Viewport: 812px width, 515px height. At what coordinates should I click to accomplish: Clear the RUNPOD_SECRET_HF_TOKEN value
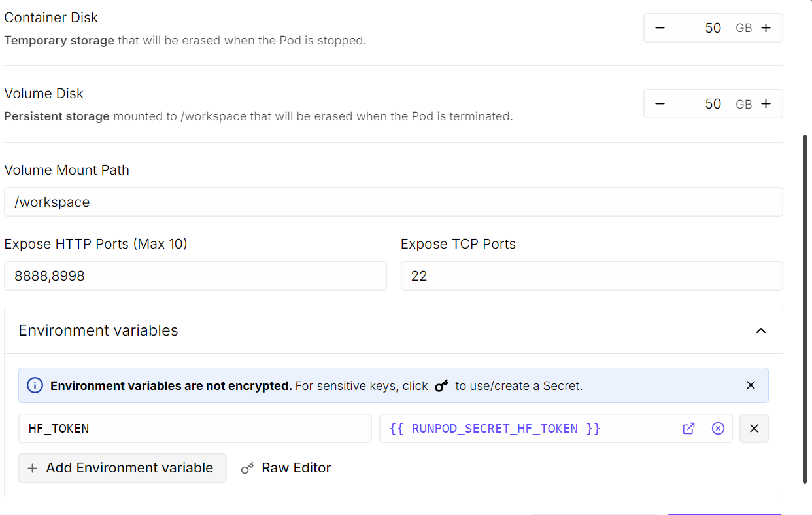tap(718, 428)
